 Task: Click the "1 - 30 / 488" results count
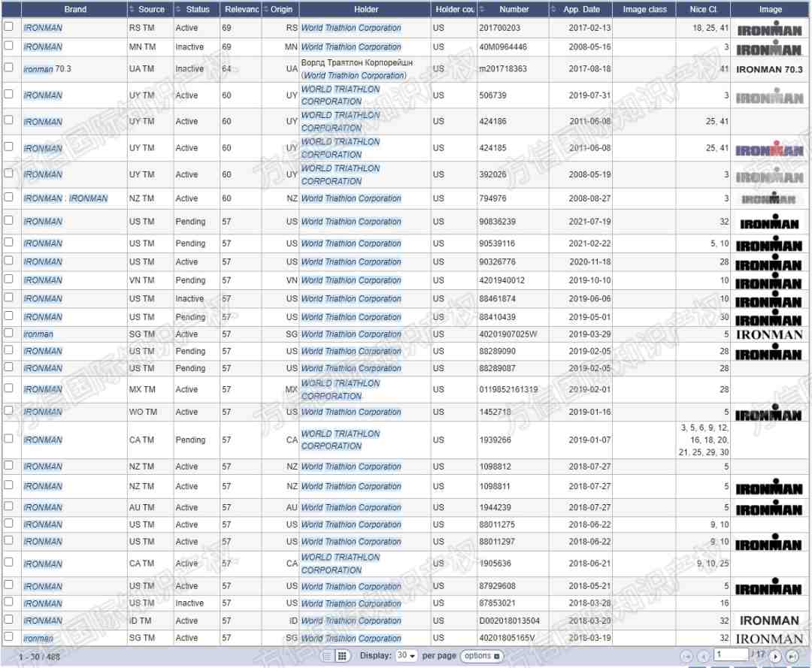[39, 657]
